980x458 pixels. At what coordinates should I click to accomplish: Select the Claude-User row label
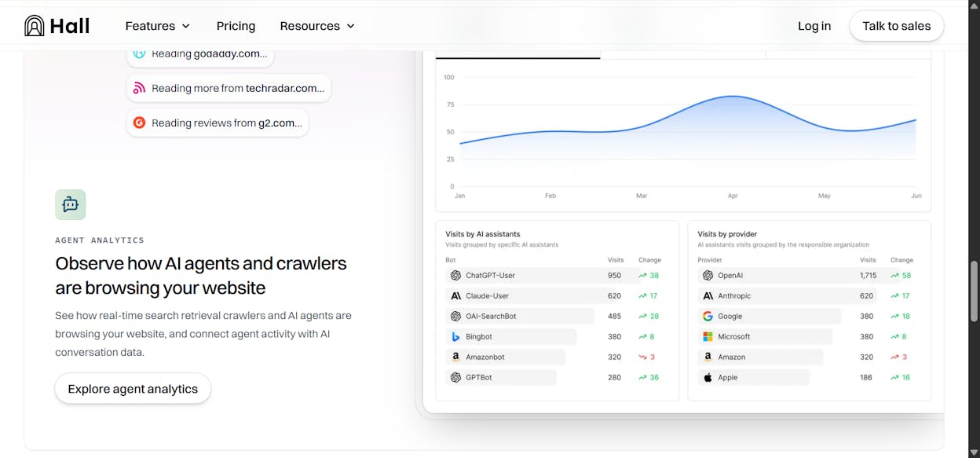tap(487, 295)
